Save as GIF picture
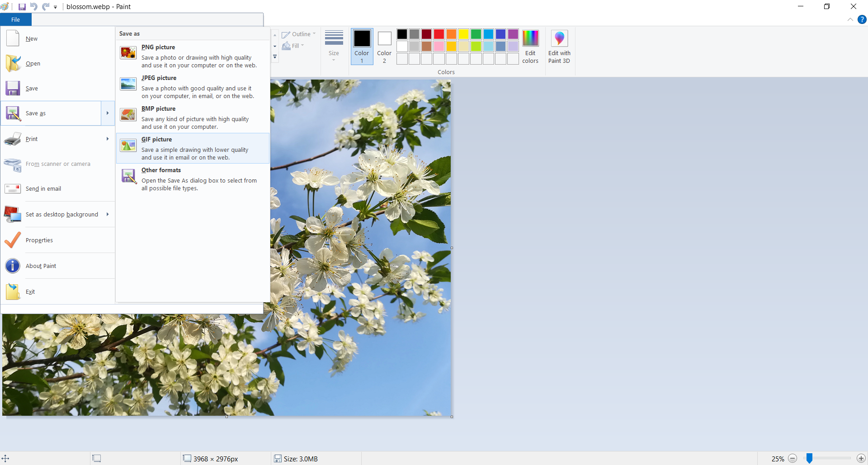Image resolution: width=868 pixels, height=465 pixels. click(x=193, y=148)
